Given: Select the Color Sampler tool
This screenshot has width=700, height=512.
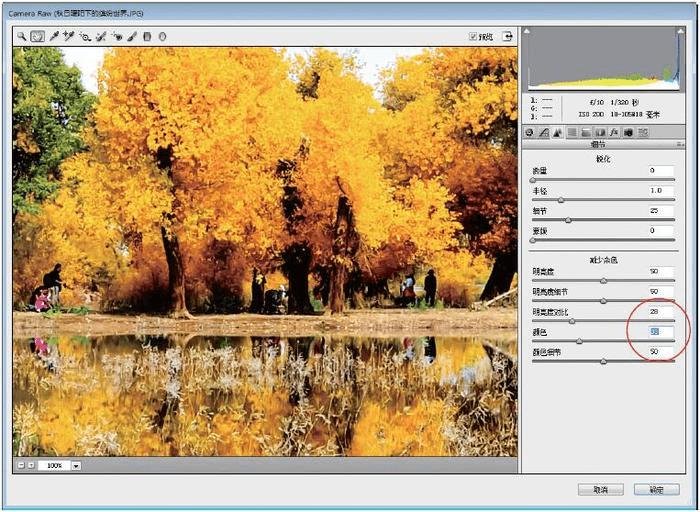Looking at the screenshot, I should (x=68, y=36).
